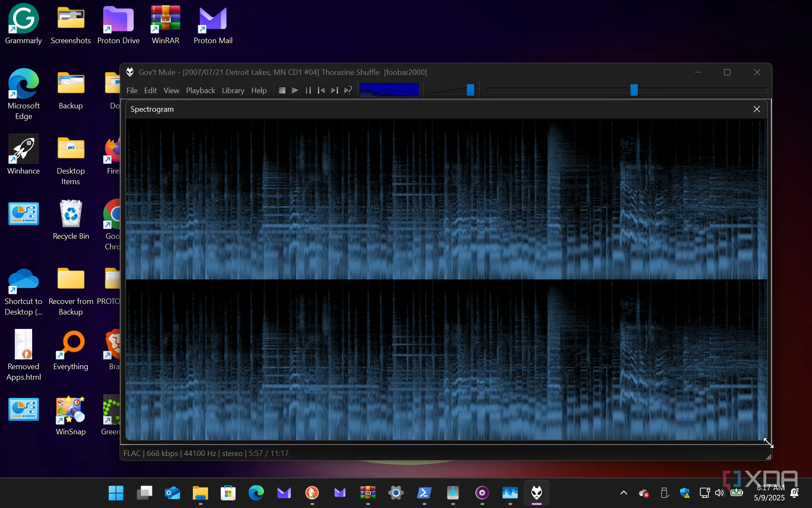Screen dimensions: 812x508
Task: Open the Start menu
Action: point(115,493)
